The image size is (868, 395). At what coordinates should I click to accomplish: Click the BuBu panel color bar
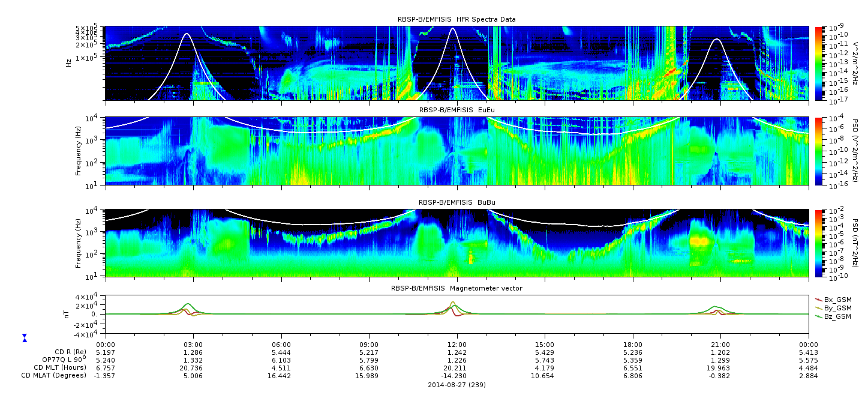(819, 243)
